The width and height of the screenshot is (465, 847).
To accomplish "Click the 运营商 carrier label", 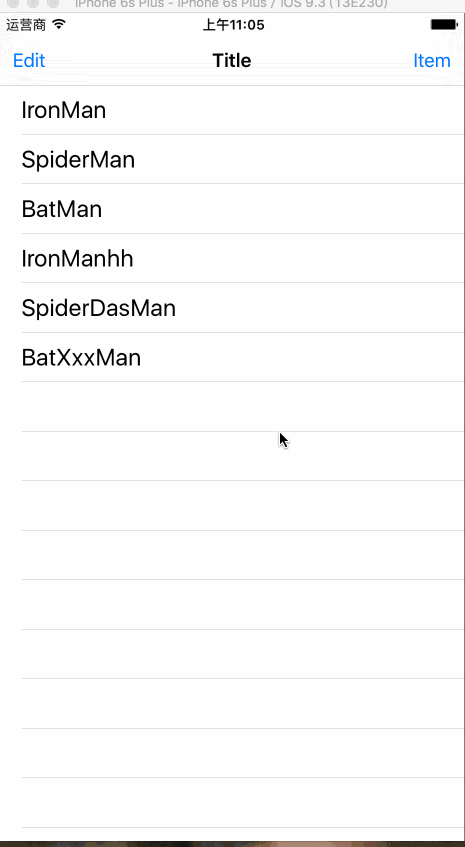I will 26,25.
